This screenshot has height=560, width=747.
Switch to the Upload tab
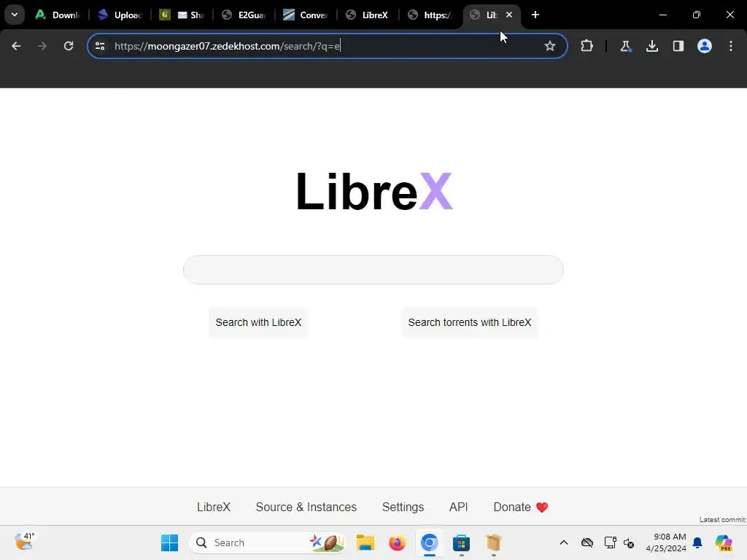[120, 15]
